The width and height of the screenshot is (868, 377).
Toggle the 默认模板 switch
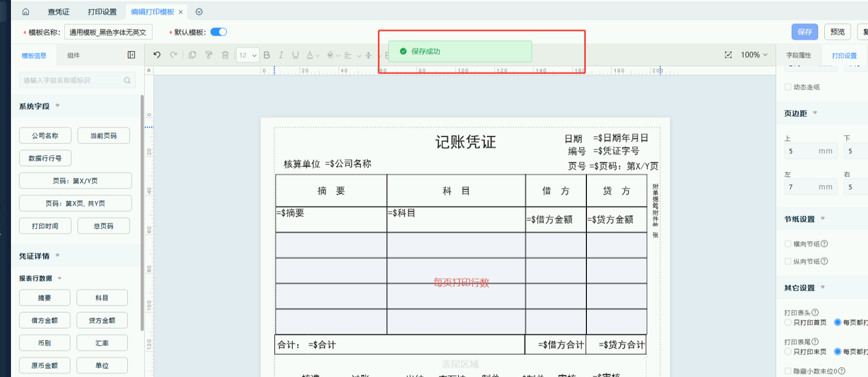tap(219, 32)
